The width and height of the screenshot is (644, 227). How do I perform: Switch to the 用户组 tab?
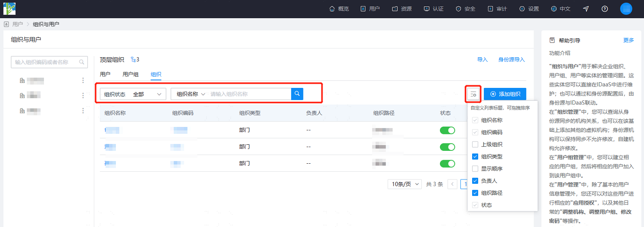pyautogui.click(x=130, y=74)
